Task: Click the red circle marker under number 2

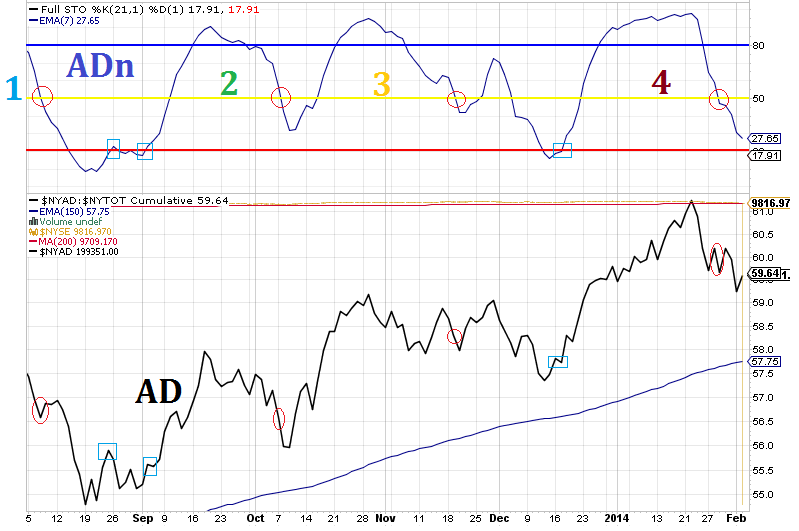Action: [x=280, y=97]
